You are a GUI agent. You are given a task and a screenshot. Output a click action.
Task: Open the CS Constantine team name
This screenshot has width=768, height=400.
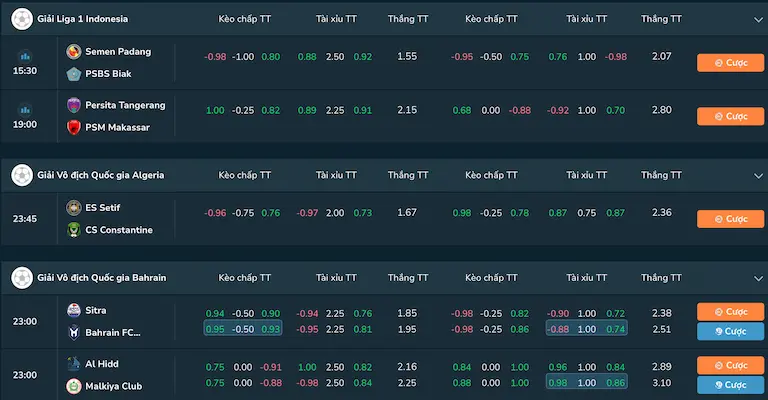[119, 230]
